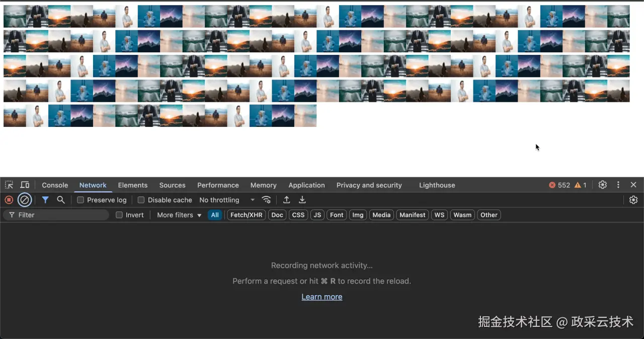Click the Learn more link
The image size is (644, 339).
coord(322,297)
